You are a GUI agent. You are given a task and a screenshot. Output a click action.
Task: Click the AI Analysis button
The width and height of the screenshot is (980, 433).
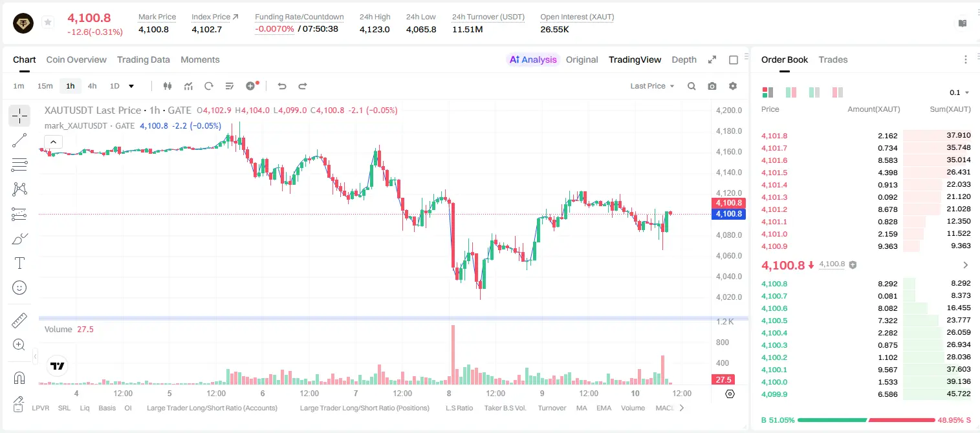tap(533, 59)
